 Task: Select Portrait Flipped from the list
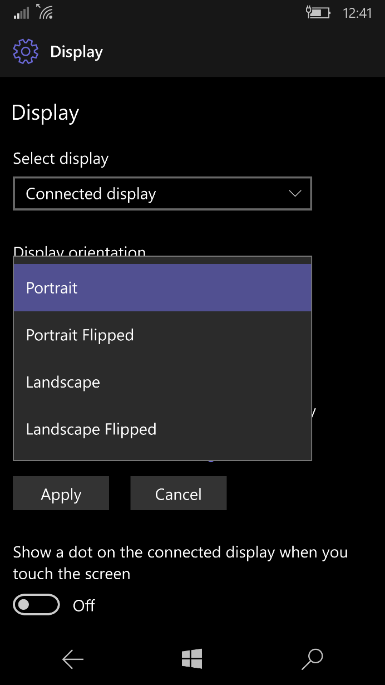pos(162,335)
